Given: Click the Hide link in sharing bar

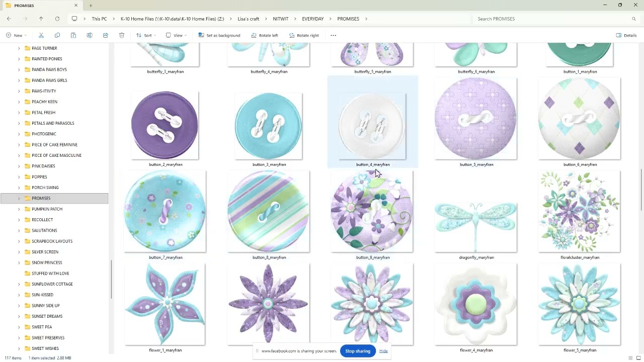Looking at the screenshot, I should [x=383, y=351].
